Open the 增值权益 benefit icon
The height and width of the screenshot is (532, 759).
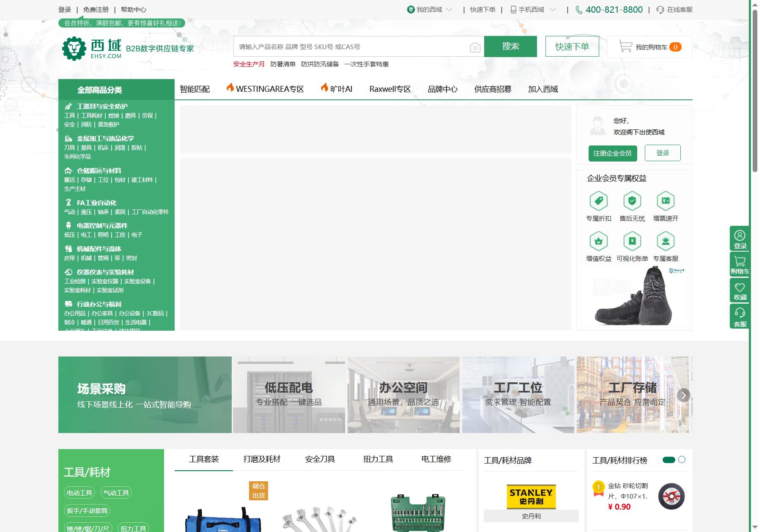coord(598,241)
